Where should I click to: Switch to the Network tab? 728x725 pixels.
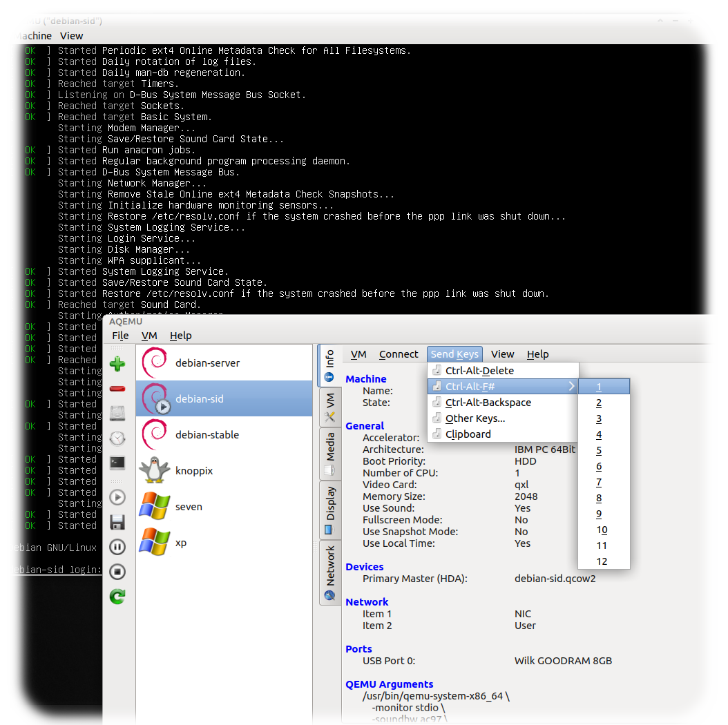[330, 573]
